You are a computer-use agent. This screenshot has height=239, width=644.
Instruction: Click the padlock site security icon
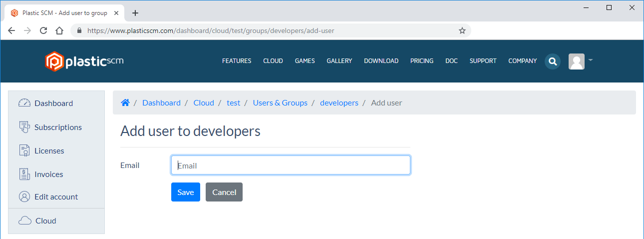[x=79, y=30]
